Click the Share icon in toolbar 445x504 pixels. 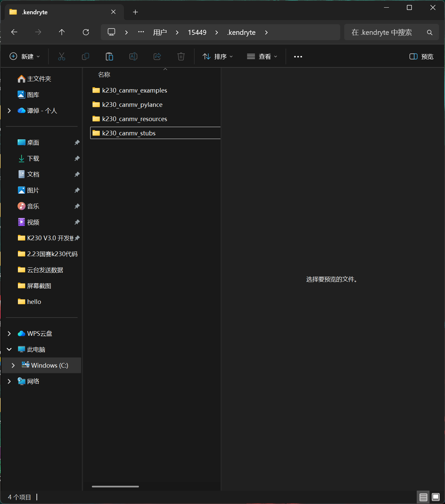click(x=157, y=56)
